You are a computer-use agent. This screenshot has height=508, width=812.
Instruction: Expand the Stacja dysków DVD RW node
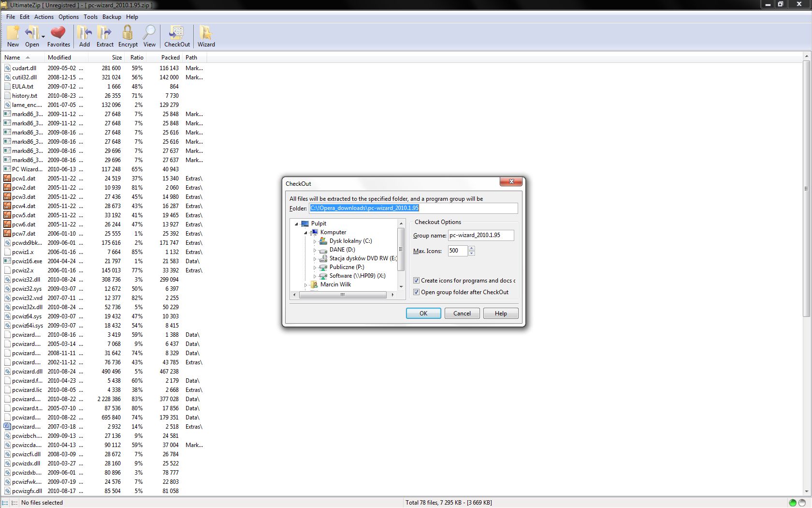(315, 259)
